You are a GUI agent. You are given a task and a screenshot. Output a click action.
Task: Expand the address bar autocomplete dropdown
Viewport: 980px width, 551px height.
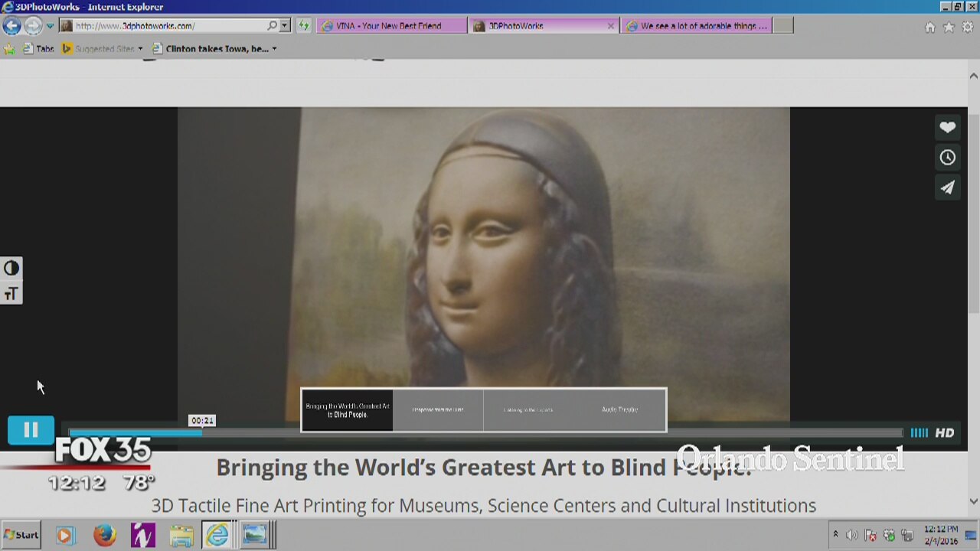pyautogui.click(x=285, y=25)
